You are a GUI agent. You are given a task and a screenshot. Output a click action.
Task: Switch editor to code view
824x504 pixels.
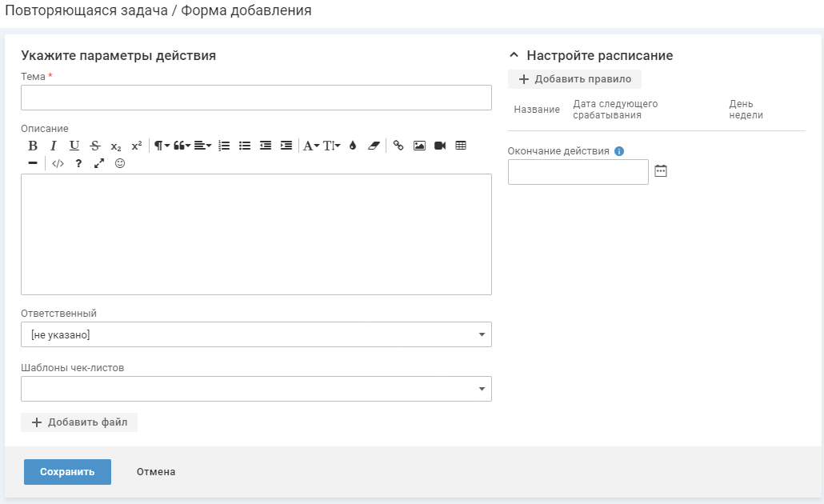click(x=58, y=163)
